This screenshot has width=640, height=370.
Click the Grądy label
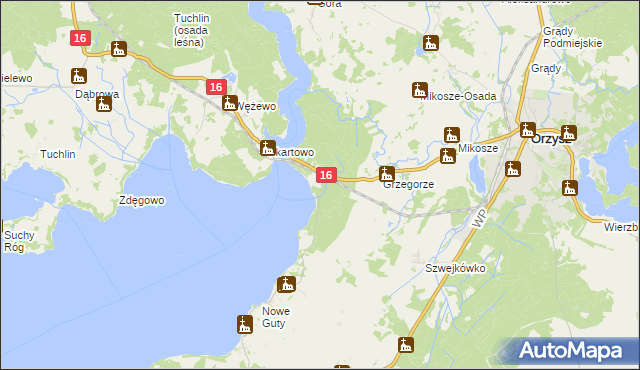(x=546, y=69)
